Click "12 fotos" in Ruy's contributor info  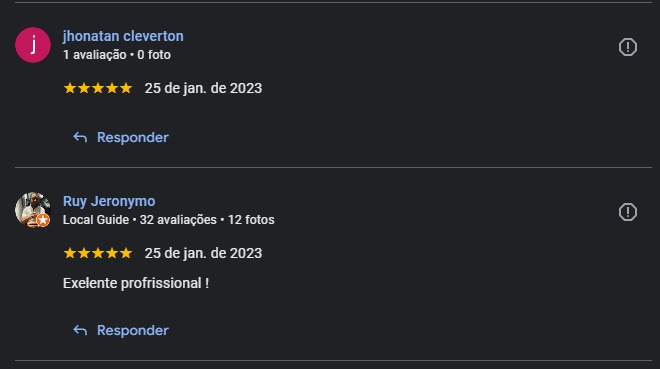251,220
